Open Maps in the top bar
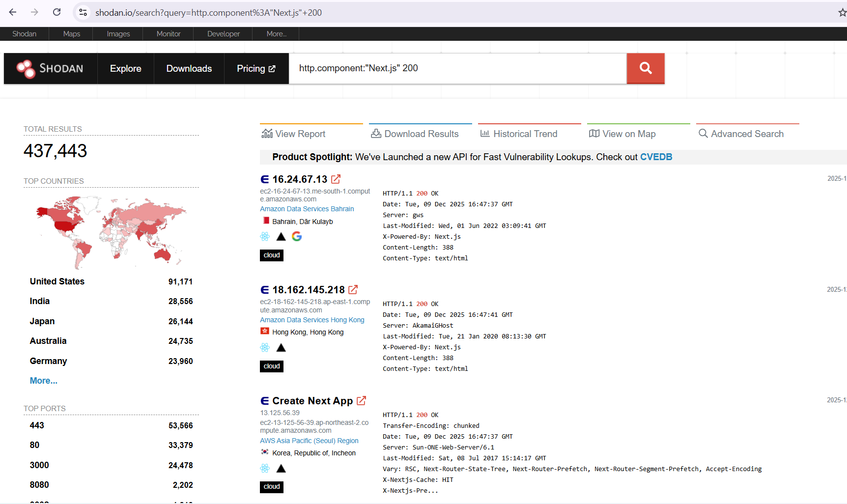The width and height of the screenshot is (847, 504). [72, 34]
